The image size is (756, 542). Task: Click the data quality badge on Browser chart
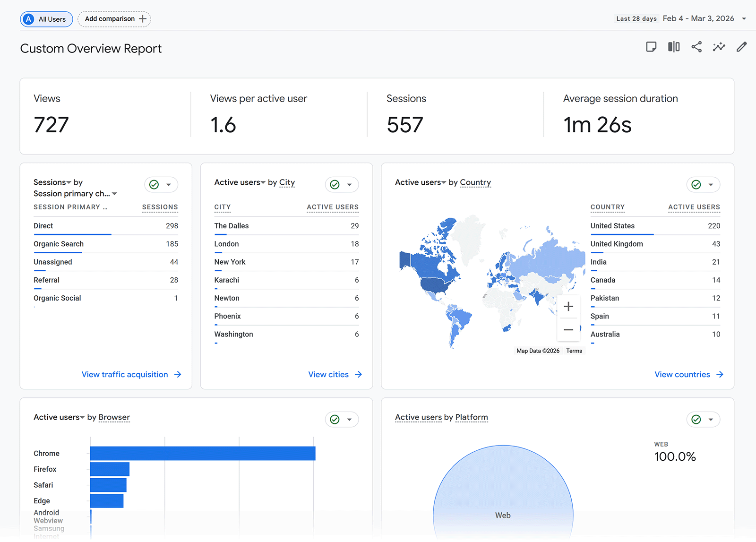334,419
